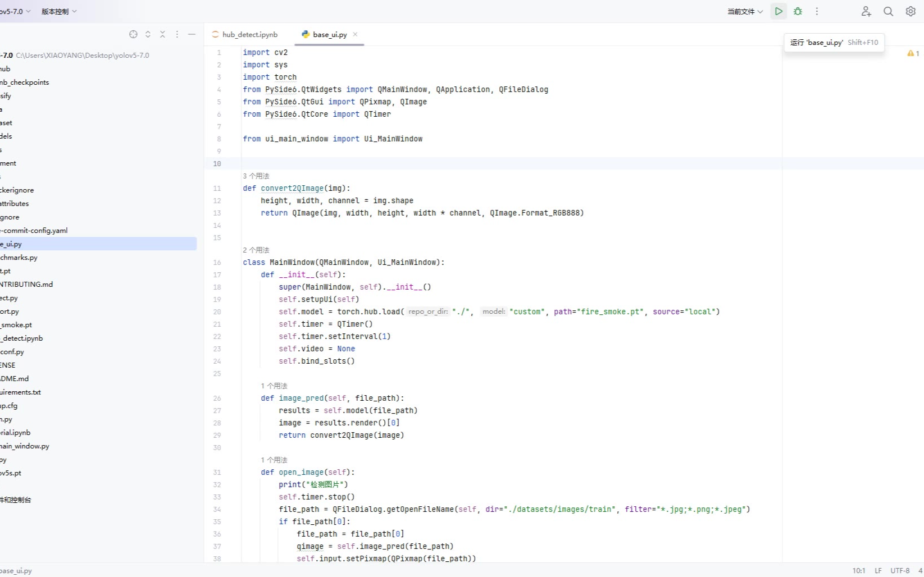Click the Debug bug icon
This screenshot has width=924, height=577.
click(x=798, y=11)
